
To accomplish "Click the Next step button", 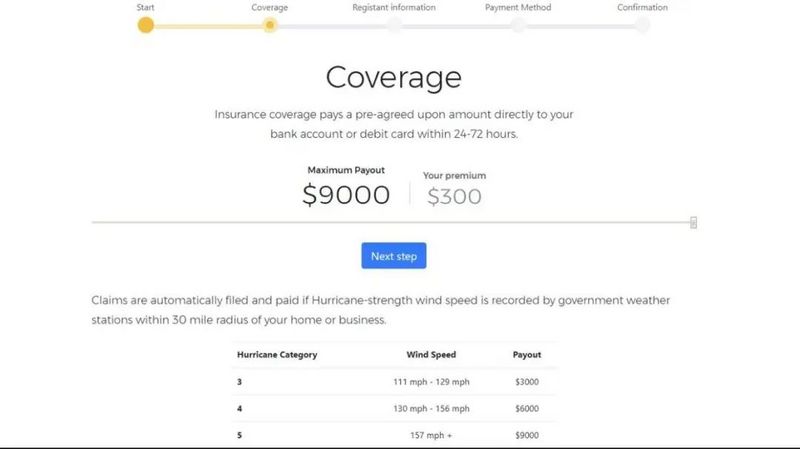I will [x=394, y=256].
